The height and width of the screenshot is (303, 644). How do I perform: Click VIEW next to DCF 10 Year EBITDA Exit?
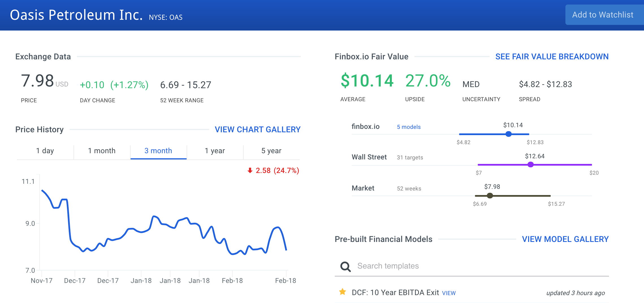pos(449,293)
